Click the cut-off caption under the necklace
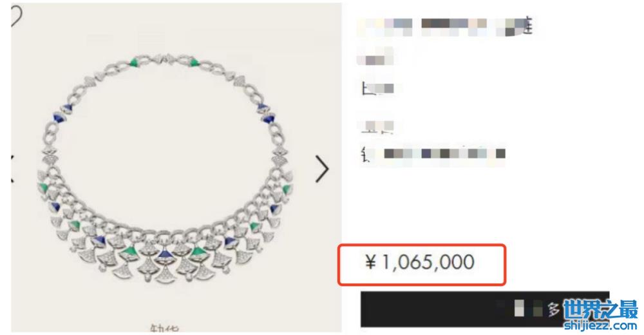644x335 pixels. tap(164, 329)
